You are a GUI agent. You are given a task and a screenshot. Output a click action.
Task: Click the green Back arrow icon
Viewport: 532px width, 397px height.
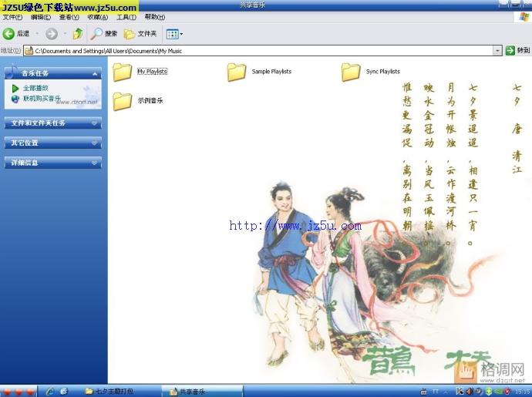coord(8,34)
